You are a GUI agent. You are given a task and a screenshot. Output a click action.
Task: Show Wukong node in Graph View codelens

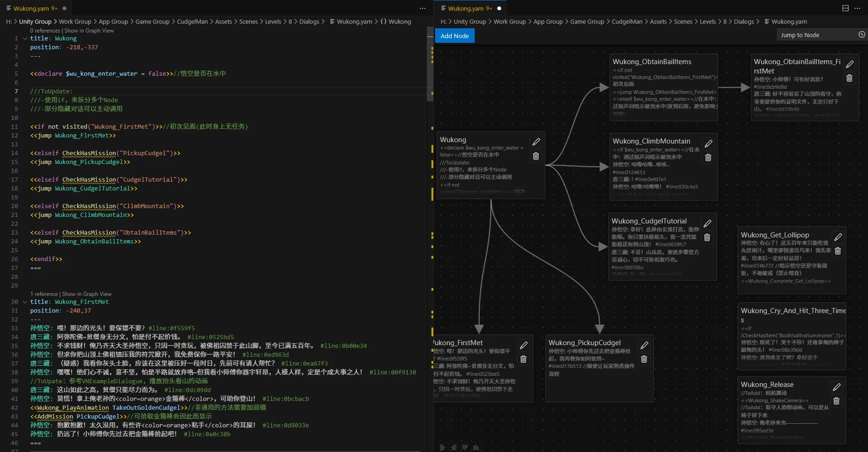pyautogui.click(x=89, y=31)
